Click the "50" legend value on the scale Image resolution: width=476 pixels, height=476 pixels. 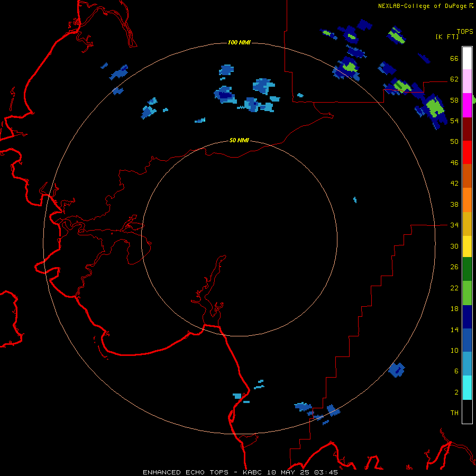454,142
